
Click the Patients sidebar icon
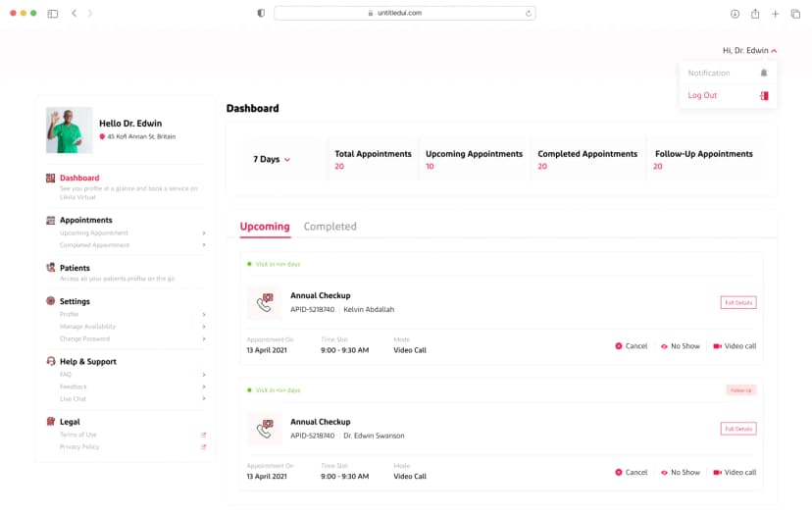[50, 268]
